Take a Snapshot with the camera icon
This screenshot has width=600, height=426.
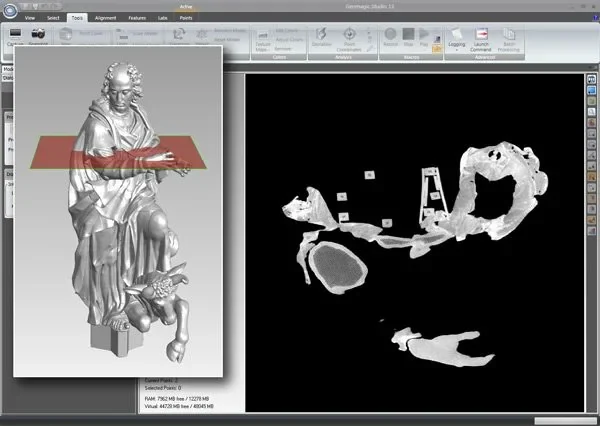click(38, 33)
